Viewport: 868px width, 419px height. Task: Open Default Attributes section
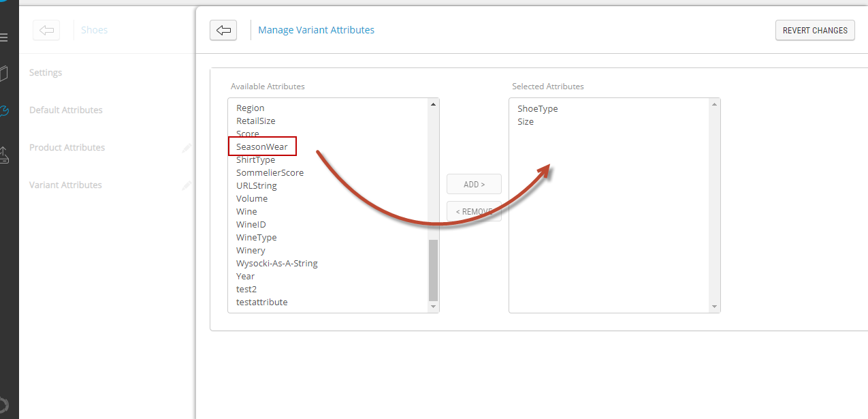click(x=66, y=110)
